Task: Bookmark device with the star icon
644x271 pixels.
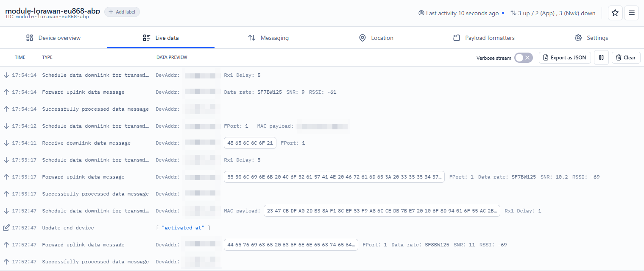Action: [615, 13]
